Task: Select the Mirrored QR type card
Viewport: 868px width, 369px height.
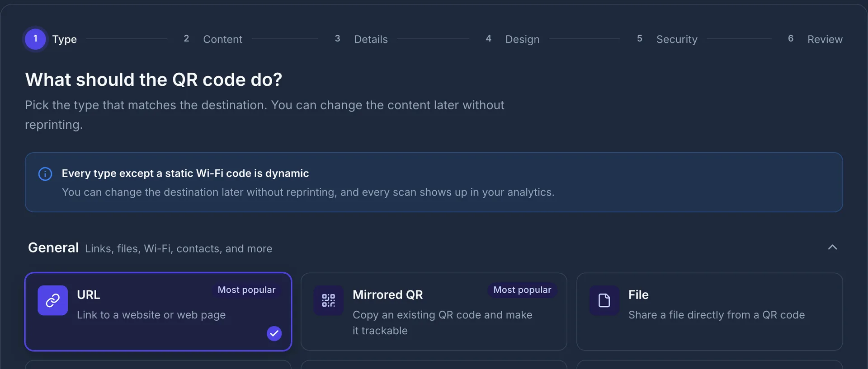Action: [x=434, y=312]
